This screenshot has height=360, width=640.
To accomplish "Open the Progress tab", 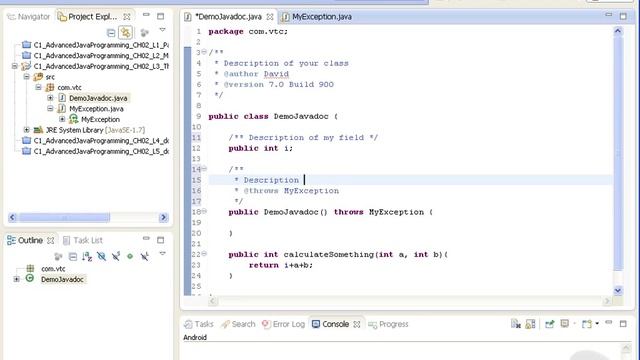I will pos(388,324).
